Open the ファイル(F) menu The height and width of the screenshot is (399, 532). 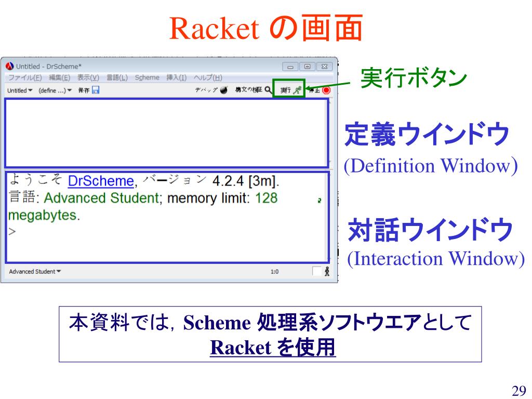click(x=25, y=78)
